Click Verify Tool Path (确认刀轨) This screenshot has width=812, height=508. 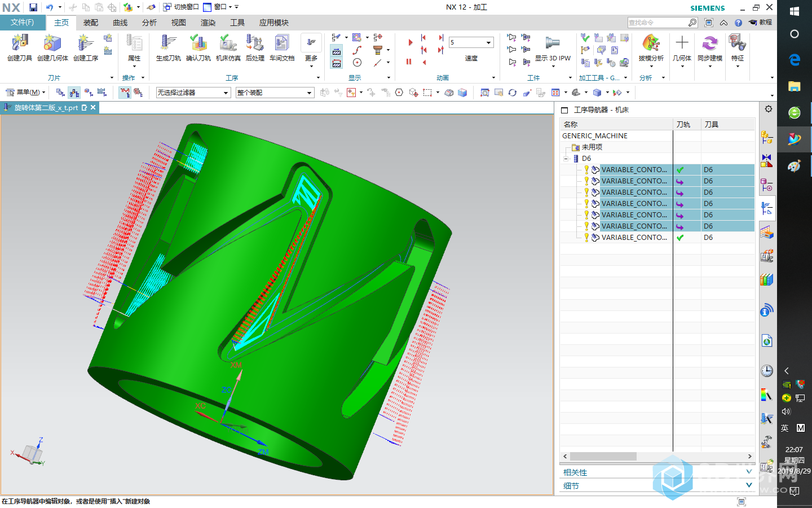[198, 47]
